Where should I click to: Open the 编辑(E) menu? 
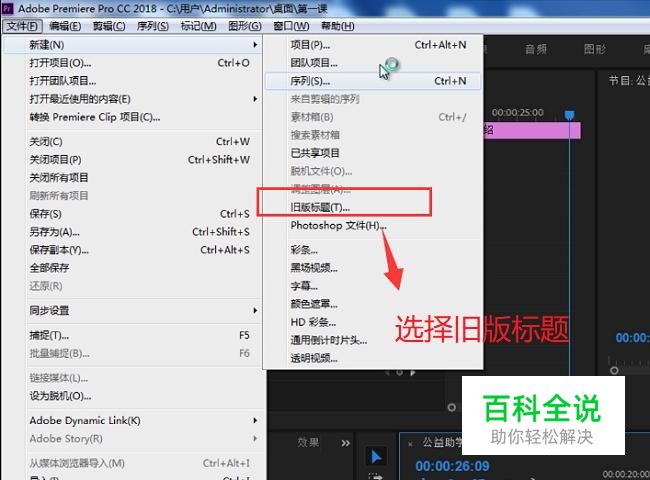click(65, 26)
